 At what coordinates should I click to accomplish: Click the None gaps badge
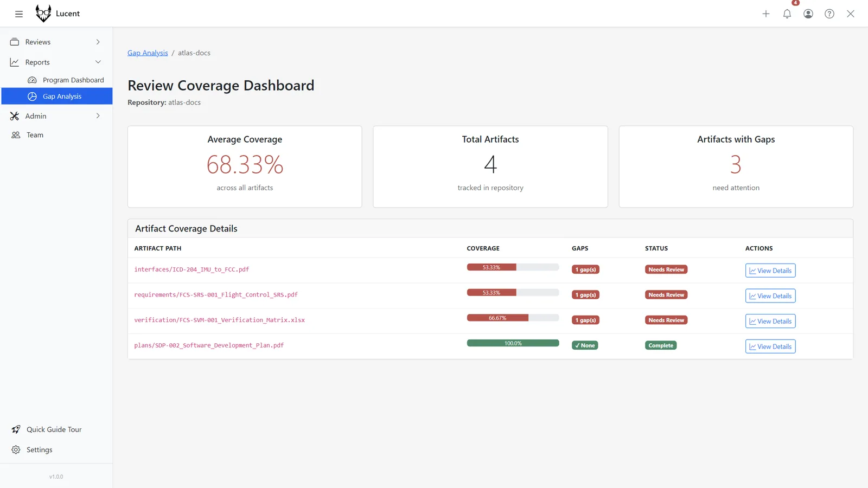coord(585,345)
